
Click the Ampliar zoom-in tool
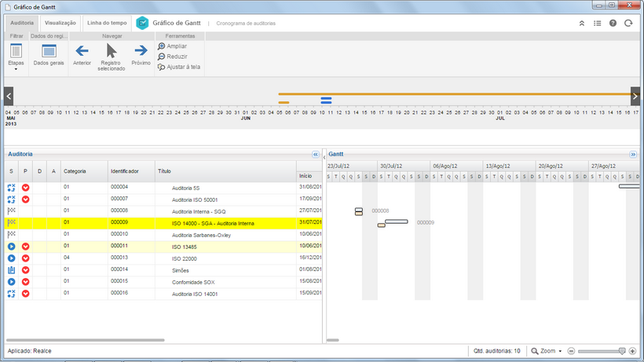(x=172, y=46)
